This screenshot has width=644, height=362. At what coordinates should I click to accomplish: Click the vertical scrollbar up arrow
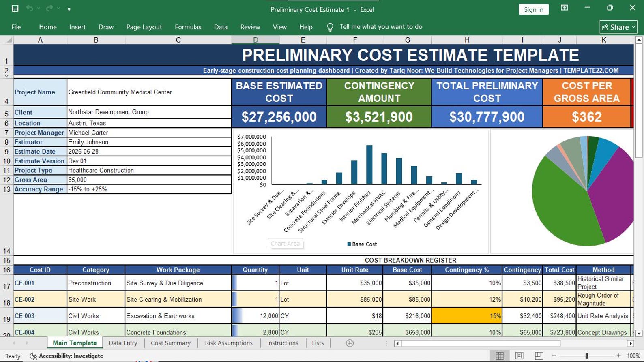639,40
